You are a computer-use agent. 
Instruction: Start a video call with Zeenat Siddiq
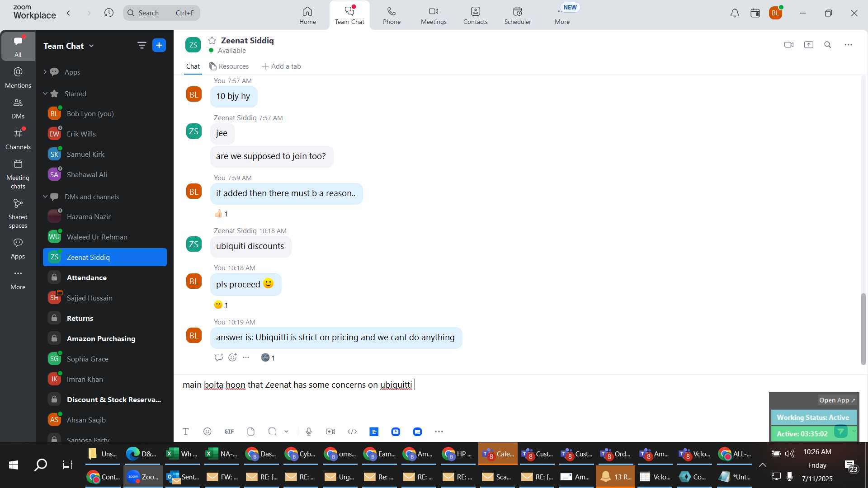[789, 45]
